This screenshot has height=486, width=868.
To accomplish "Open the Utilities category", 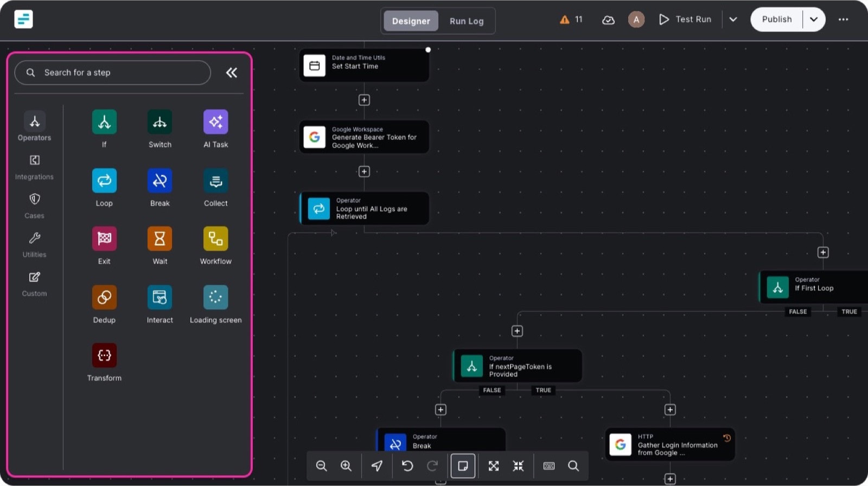I will click(34, 245).
